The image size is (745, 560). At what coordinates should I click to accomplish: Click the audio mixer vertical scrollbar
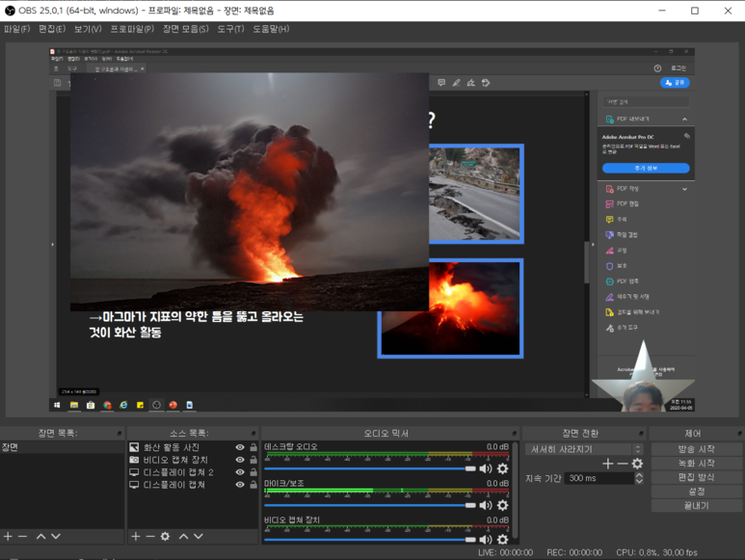515,491
